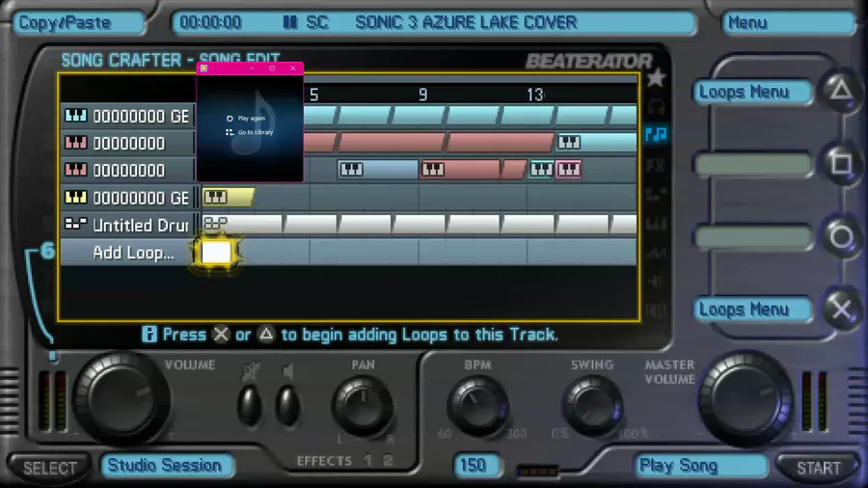The width and height of the screenshot is (868, 488).
Task: Click the square controller button
Action: (x=841, y=163)
